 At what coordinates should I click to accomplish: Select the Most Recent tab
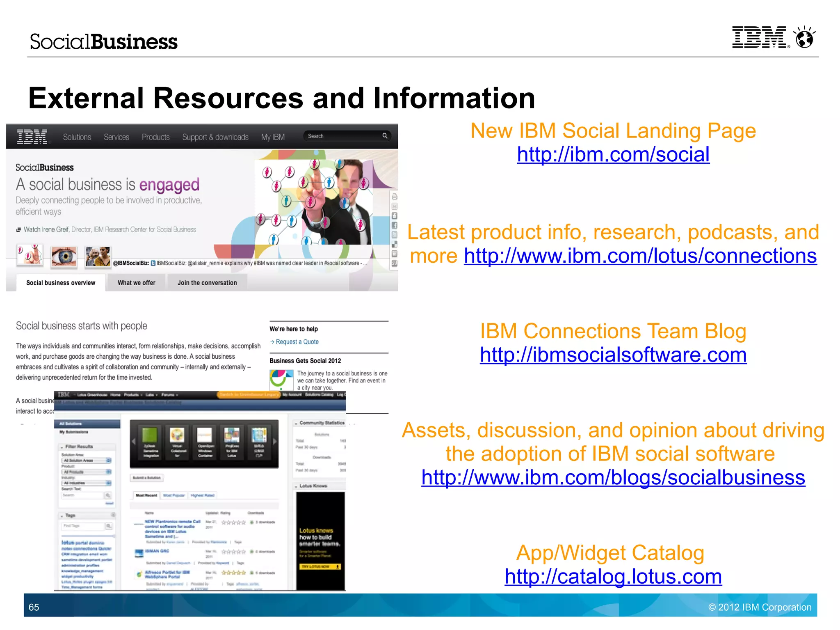tap(146, 495)
